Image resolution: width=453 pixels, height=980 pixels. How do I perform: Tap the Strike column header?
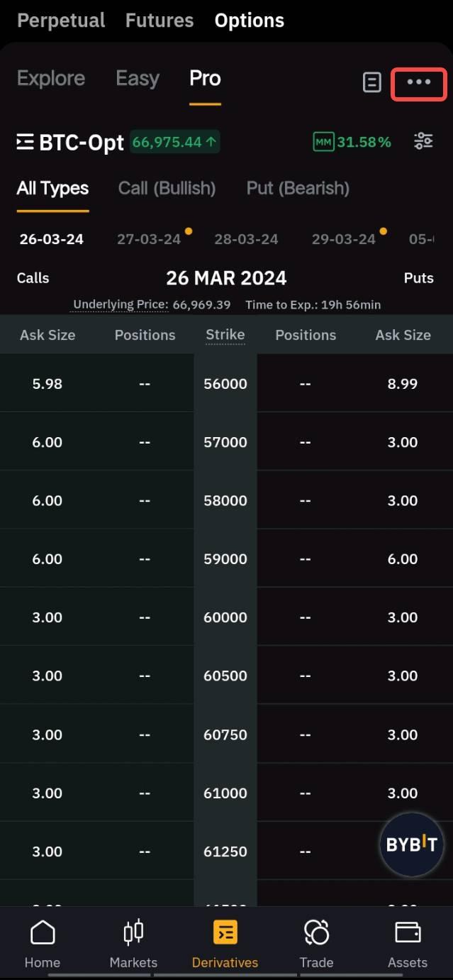coord(225,335)
